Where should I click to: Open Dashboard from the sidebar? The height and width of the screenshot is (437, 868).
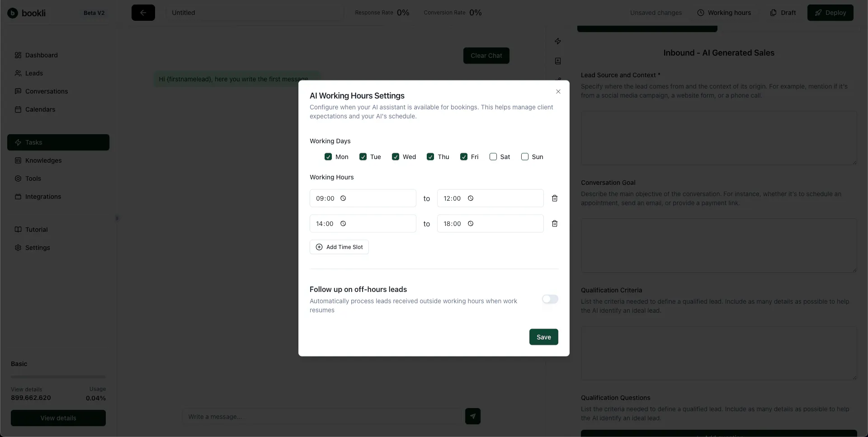[58, 55]
